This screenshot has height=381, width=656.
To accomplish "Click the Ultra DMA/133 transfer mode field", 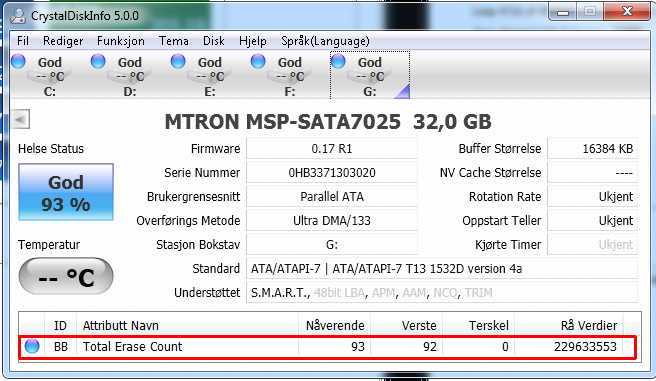I will (x=332, y=220).
